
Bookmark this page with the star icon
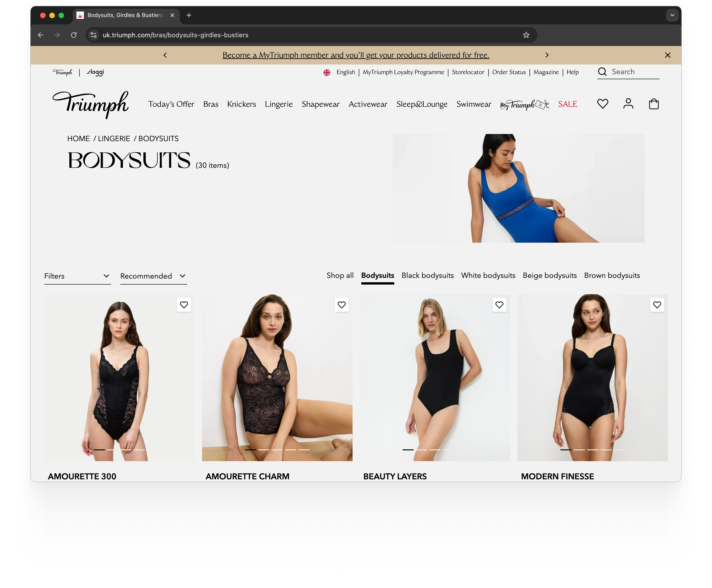pos(526,35)
